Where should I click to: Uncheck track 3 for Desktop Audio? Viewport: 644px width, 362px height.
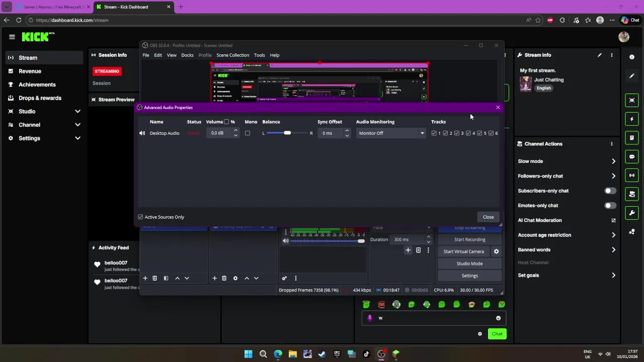pos(457,133)
